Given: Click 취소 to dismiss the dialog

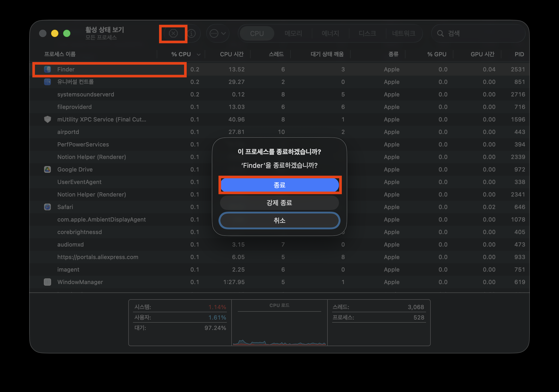Looking at the screenshot, I should (279, 220).
